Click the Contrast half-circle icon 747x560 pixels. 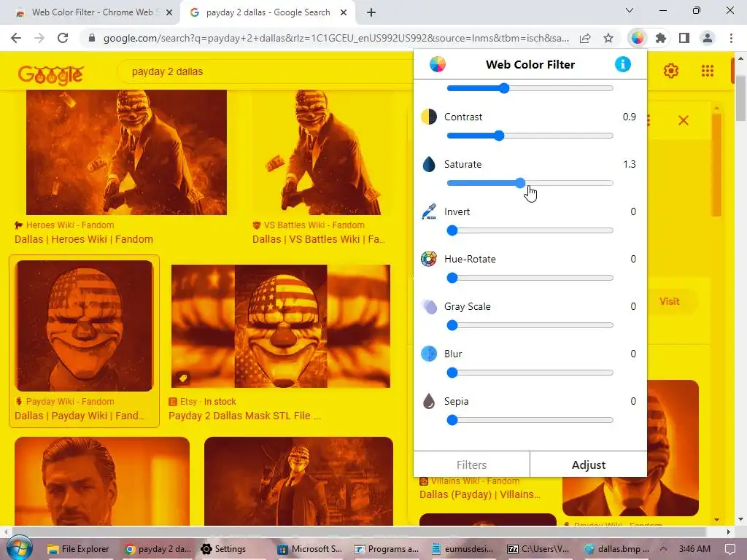click(429, 117)
